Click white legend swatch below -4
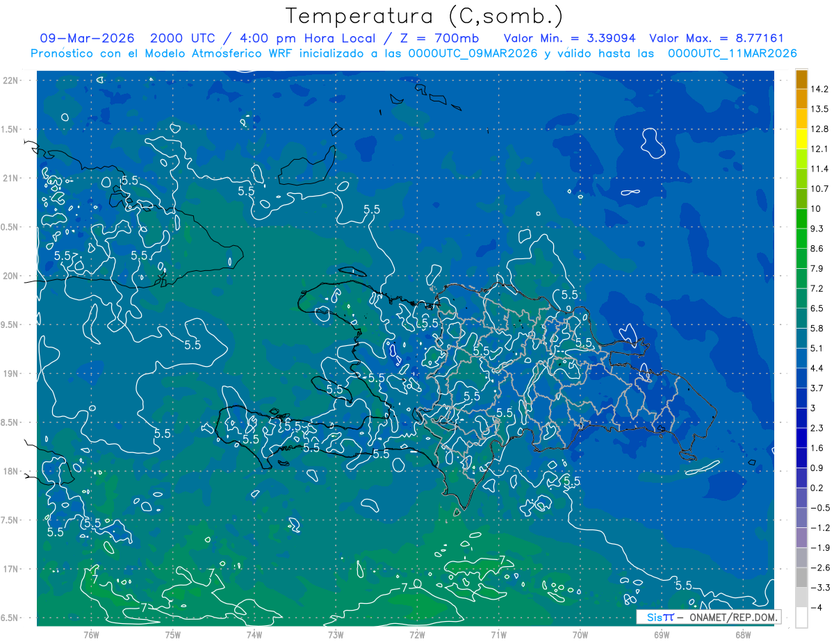Viewport: 834px width, 644px height. (x=801, y=618)
